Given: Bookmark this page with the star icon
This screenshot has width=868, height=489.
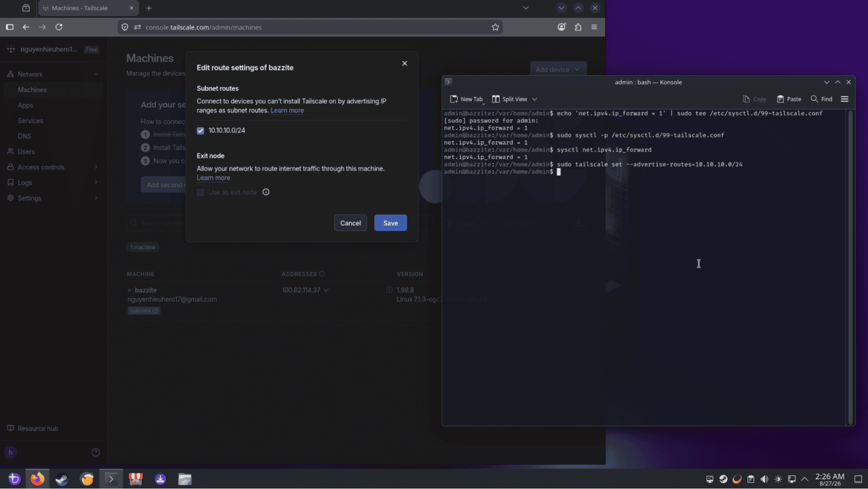Looking at the screenshot, I should click(x=495, y=27).
